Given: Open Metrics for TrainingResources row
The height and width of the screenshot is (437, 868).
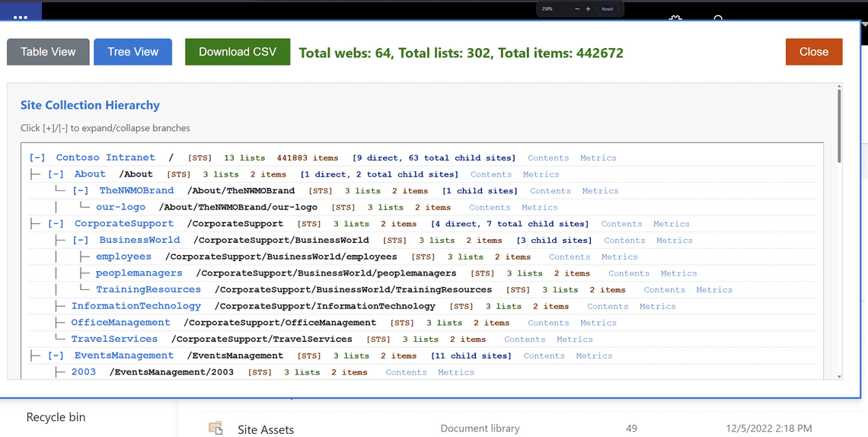Looking at the screenshot, I should [714, 290].
